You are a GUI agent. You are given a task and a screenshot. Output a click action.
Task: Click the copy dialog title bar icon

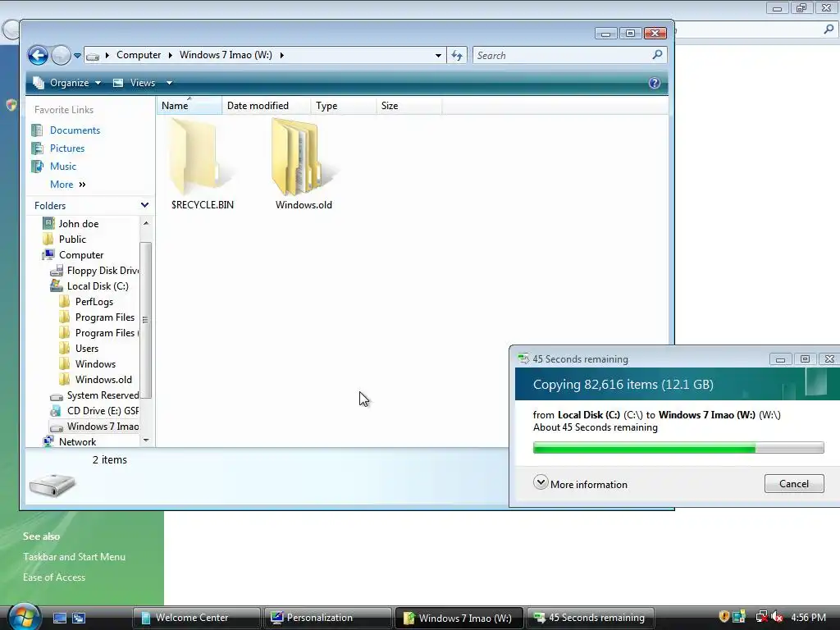523,359
